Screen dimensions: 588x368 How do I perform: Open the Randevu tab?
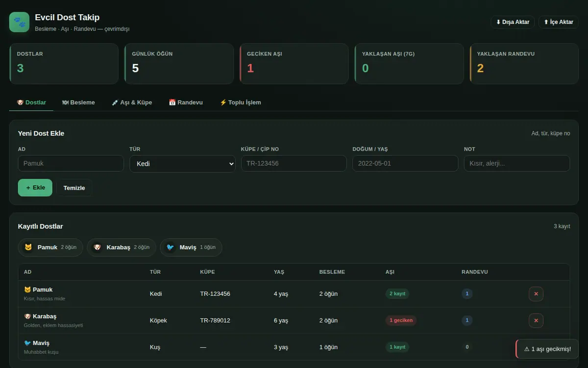click(x=186, y=103)
